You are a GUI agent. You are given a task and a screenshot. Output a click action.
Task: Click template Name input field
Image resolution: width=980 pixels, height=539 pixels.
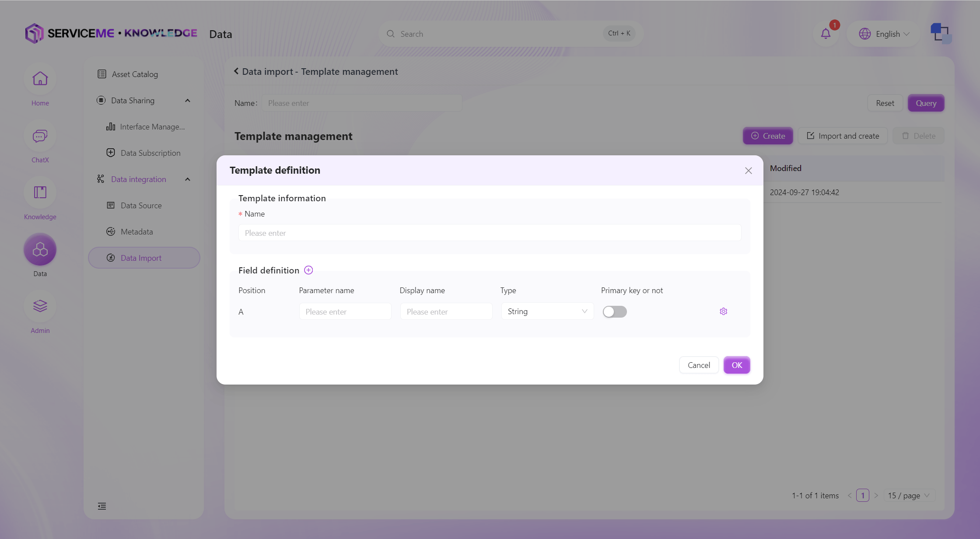490,233
